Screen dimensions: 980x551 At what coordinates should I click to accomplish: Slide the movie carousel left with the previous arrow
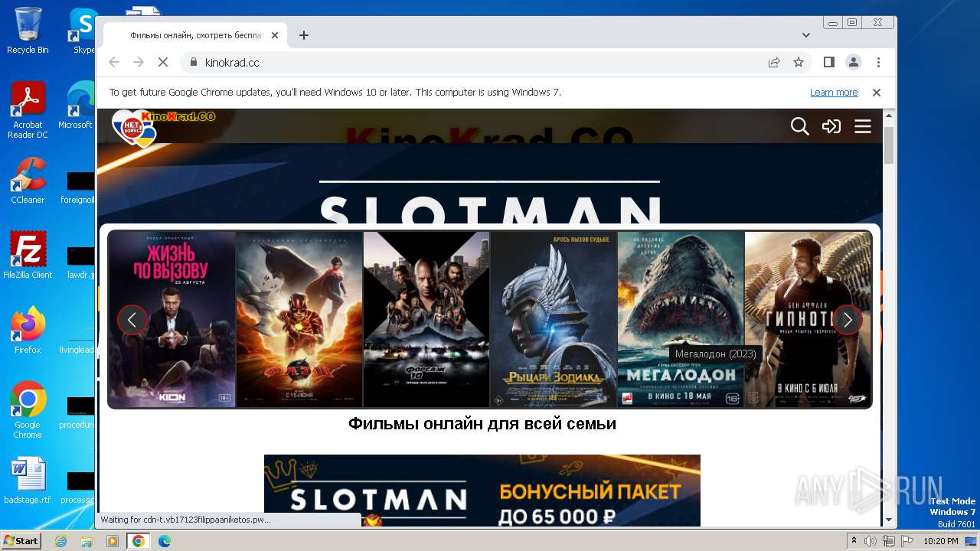click(x=132, y=320)
